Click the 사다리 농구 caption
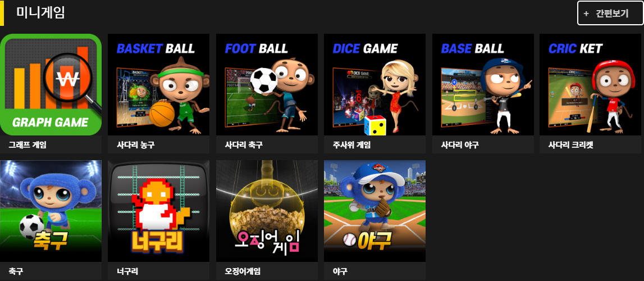This screenshot has width=644, height=281. [135, 145]
